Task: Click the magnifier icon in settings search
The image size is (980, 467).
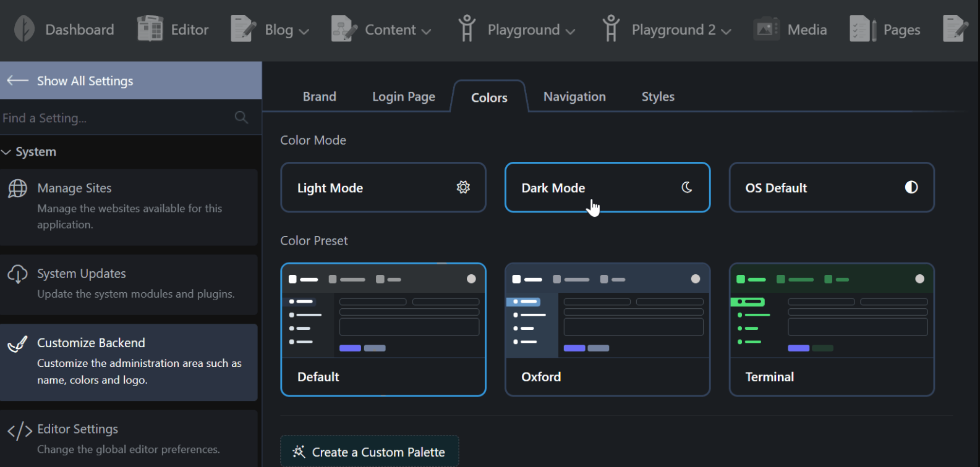Action: [241, 117]
